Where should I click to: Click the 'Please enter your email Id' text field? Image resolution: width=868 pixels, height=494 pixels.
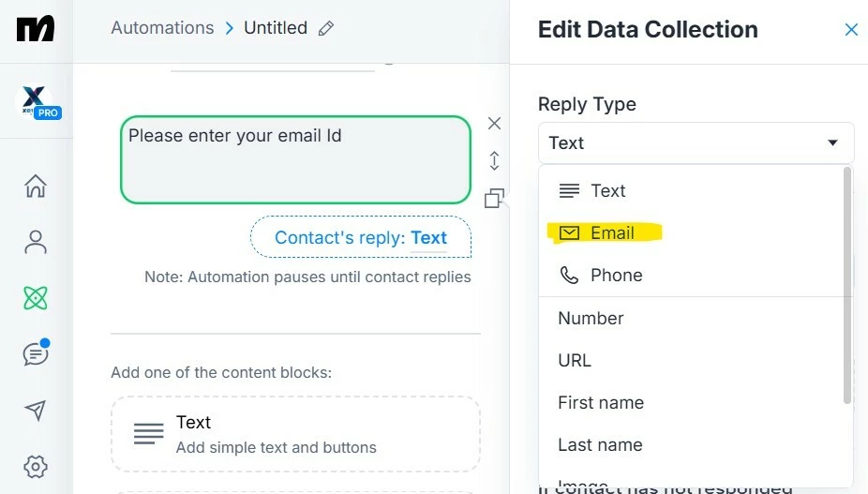(295, 159)
